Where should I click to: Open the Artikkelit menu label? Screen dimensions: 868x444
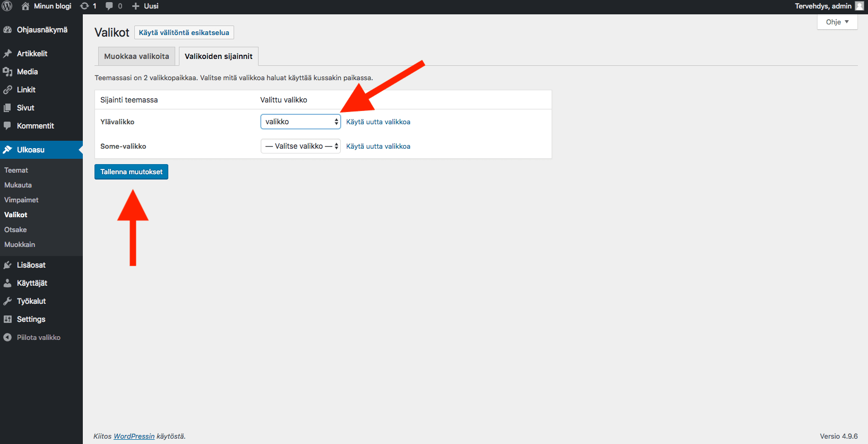(32, 54)
